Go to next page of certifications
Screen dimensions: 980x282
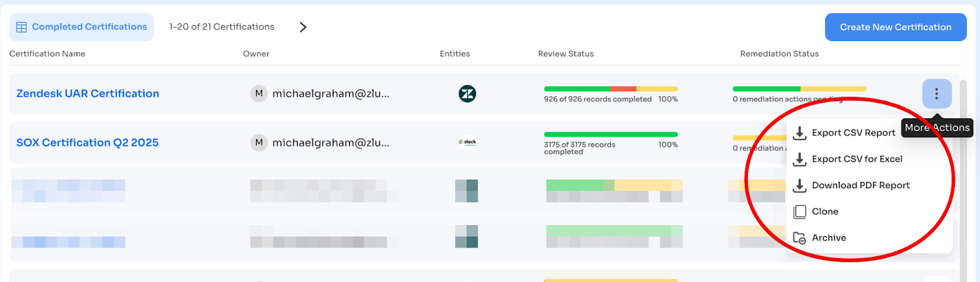tap(303, 27)
